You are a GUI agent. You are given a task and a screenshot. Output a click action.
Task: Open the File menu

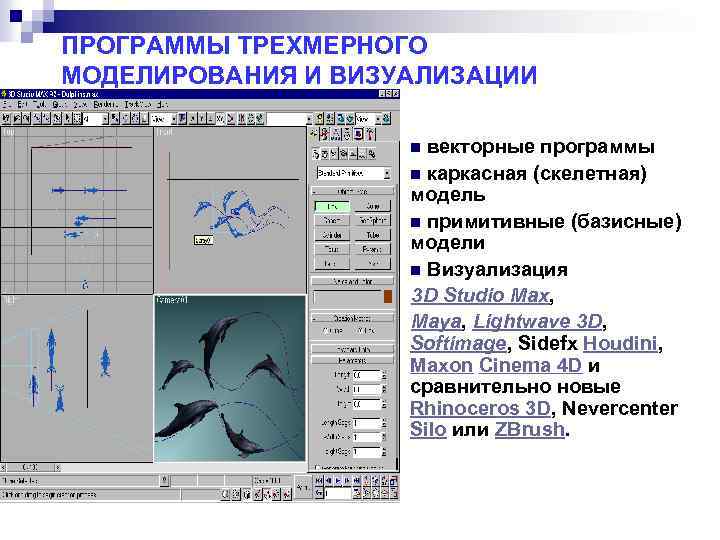pos(6,105)
